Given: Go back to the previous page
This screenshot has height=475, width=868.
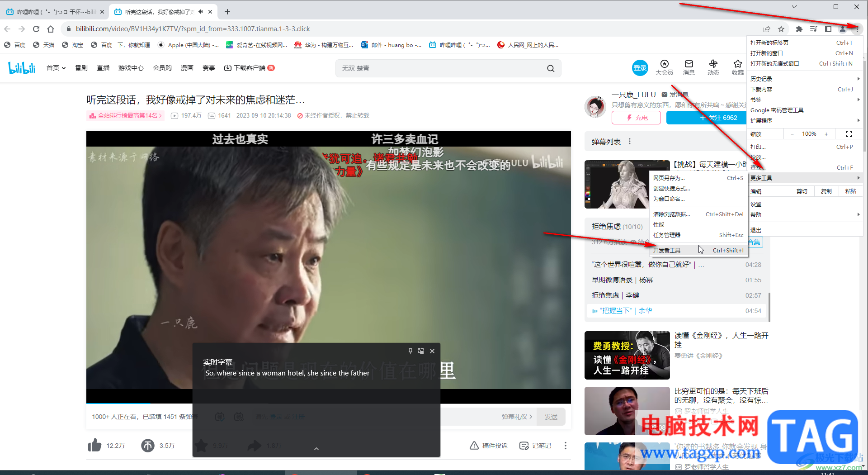Looking at the screenshot, I should click(x=7, y=29).
